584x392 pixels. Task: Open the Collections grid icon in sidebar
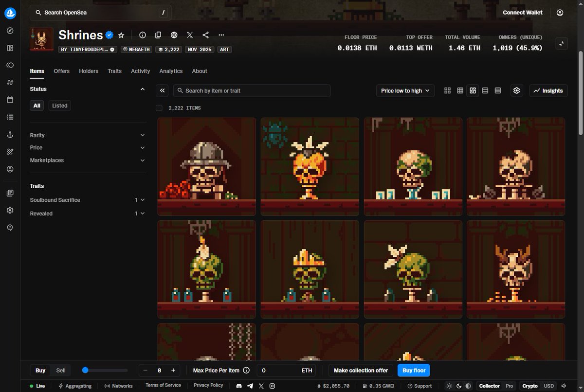pos(10,48)
